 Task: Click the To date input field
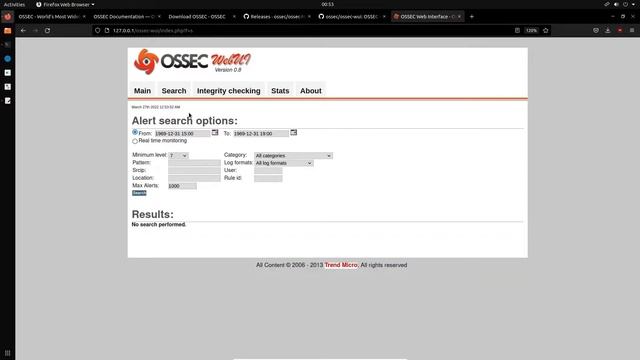point(261,133)
